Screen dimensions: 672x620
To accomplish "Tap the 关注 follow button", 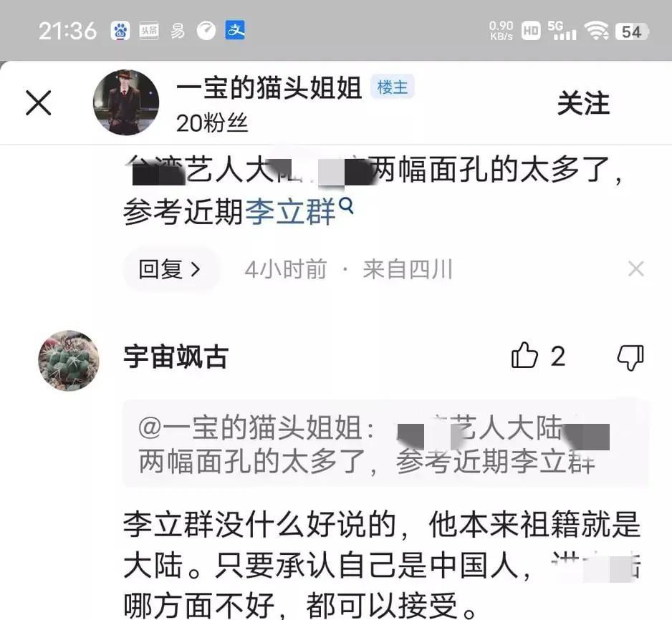I will click(x=583, y=103).
